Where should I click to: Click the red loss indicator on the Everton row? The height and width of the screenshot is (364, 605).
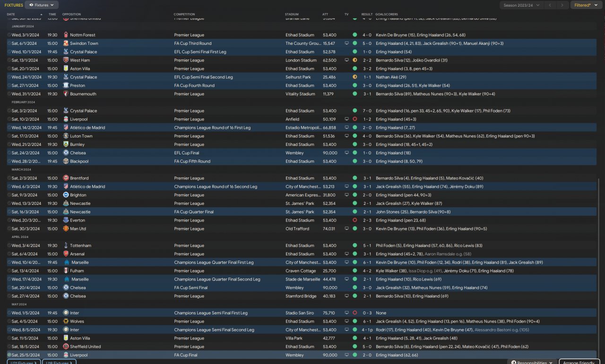(x=354, y=220)
